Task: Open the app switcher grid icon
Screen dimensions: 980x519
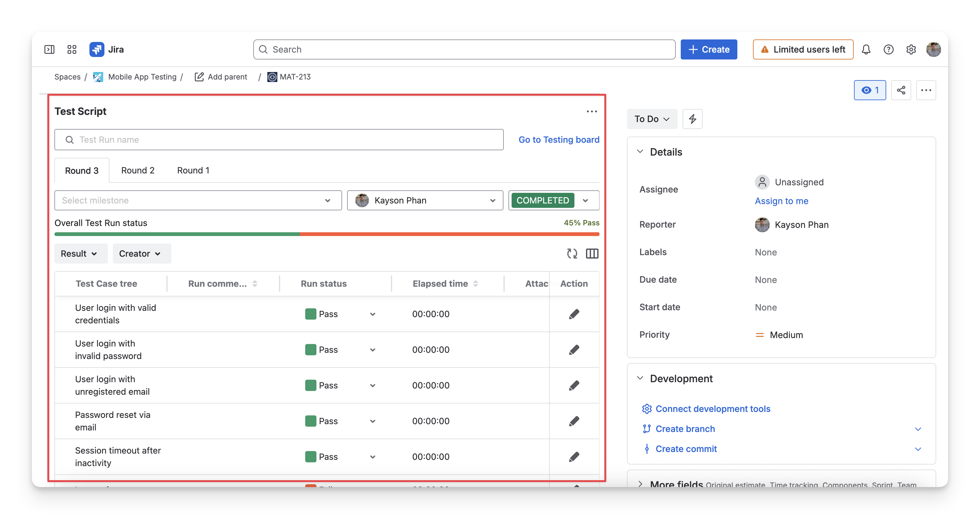Action: pos(72,49)
